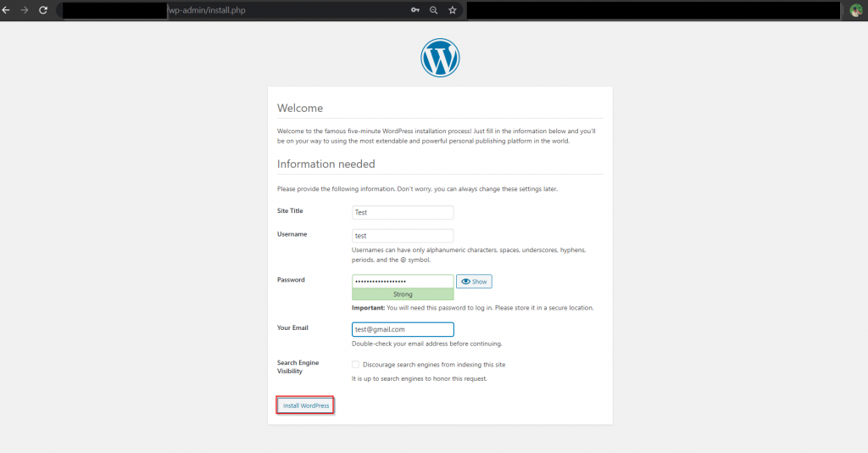Click the browser back arrow

(6, 10)
